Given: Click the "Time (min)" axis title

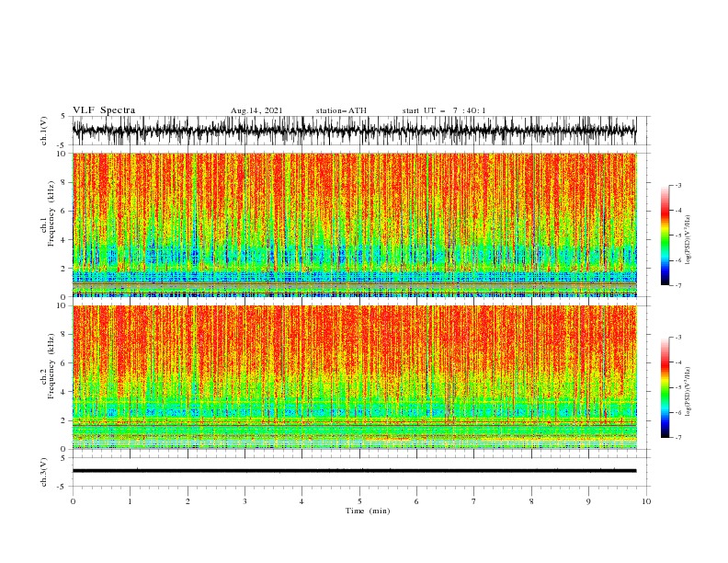Looking at the screenshot, I should [x=368, y=511].
